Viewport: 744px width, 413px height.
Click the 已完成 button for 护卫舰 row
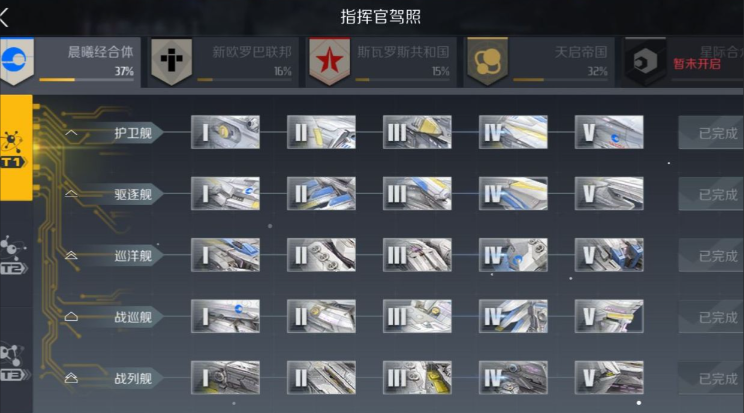tap(711, 133)
